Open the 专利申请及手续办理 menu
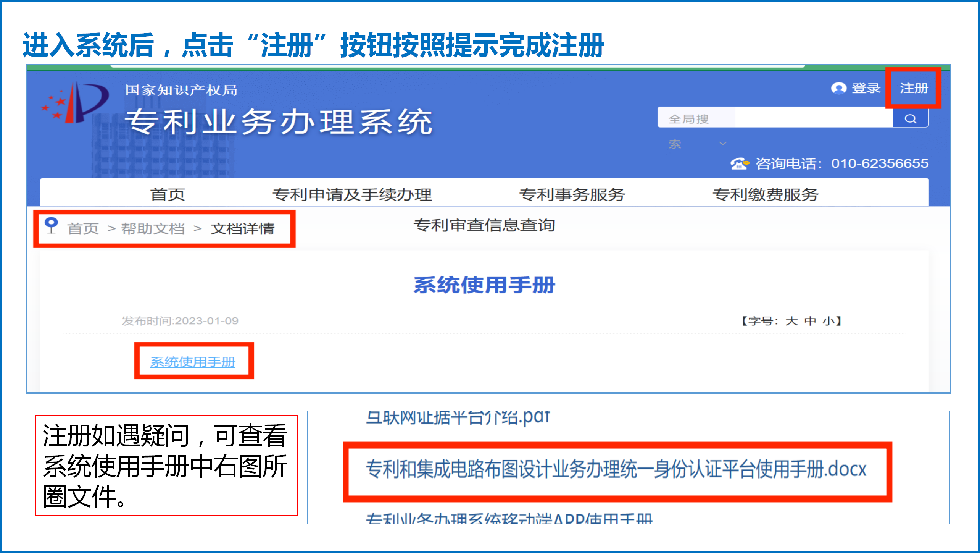Viewport: 980px width, 553px height. click(x=352, y=195)
